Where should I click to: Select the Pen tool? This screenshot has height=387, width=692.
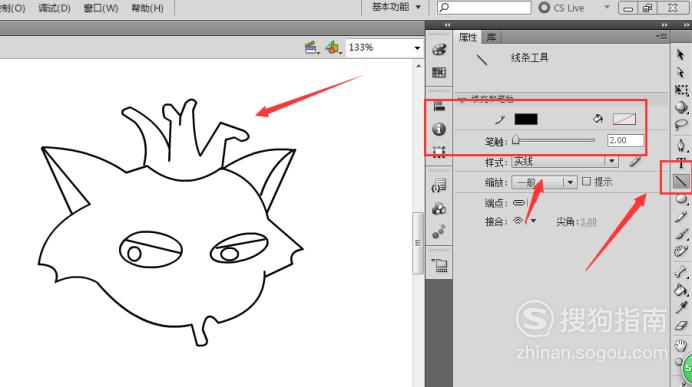681,145
